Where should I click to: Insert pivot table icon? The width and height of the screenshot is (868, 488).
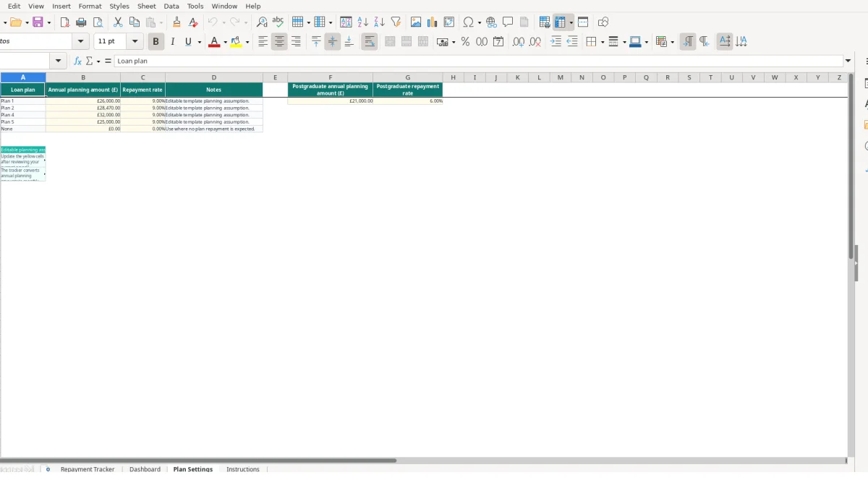click(x=449, y=22)
